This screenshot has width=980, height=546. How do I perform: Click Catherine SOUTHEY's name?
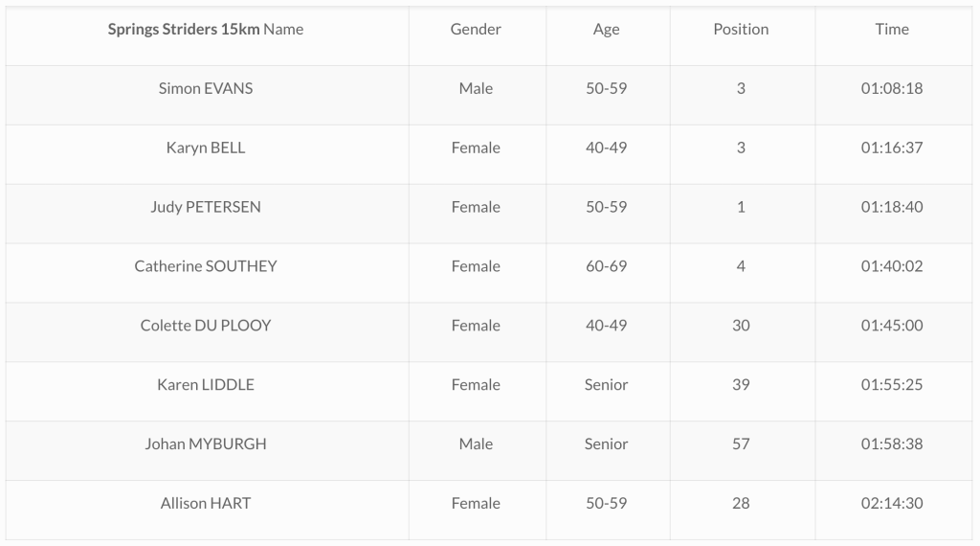(206, 266)
